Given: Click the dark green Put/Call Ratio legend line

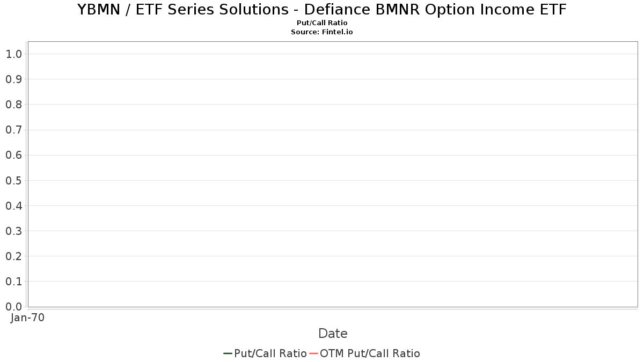Looking at the screenshot, I should pyautogui.click(x=228, y=353).
